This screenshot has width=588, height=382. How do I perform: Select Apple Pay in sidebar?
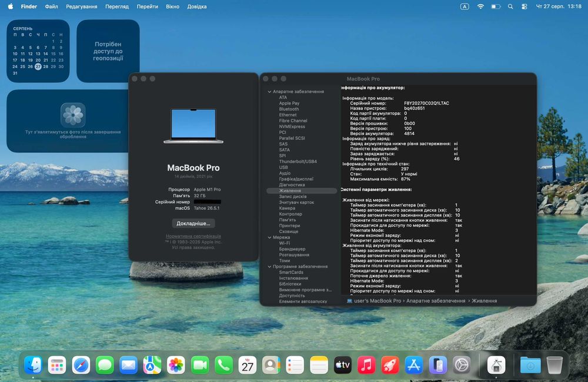click(289, 103)
